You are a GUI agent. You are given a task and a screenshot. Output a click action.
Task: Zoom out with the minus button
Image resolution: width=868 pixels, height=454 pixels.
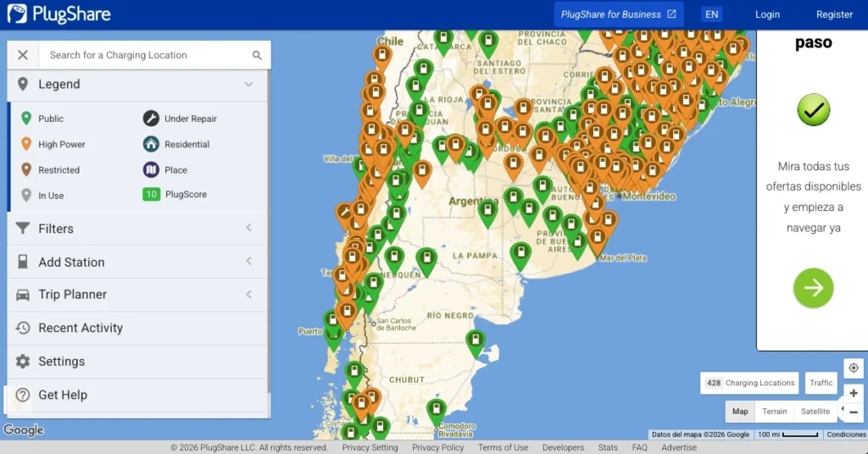[854, 412]
